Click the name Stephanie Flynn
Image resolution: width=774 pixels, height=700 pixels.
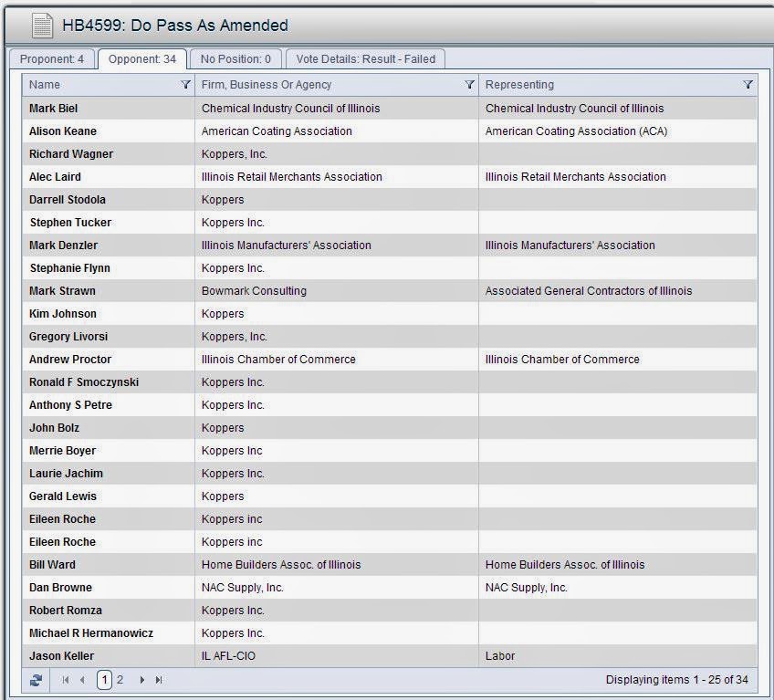coord(70,268)
